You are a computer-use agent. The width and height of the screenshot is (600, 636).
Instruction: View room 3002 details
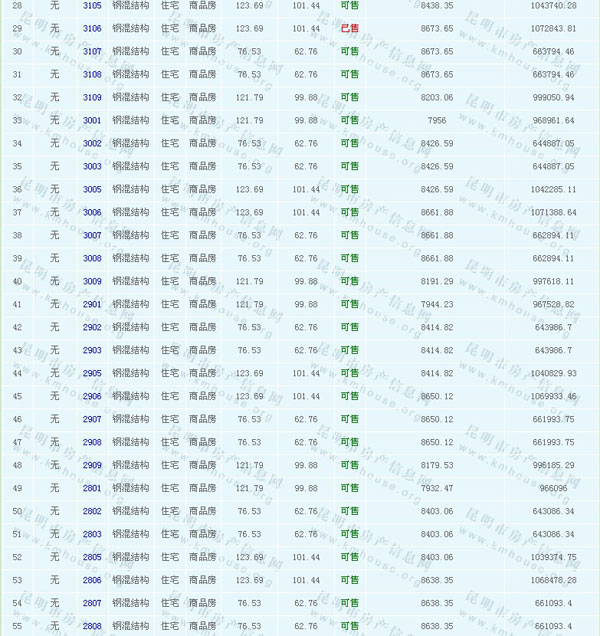point(92,143)
